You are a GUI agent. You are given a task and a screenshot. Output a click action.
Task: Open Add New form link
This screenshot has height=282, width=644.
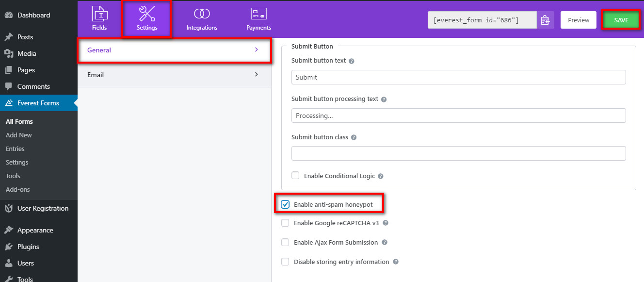click(x=19, y=135)
